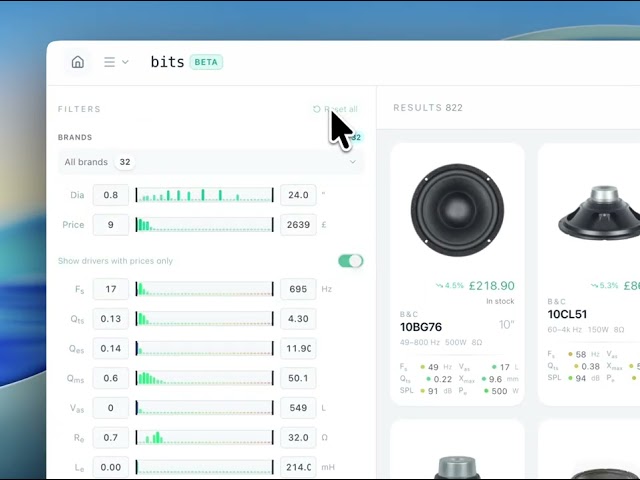Open the 10CL51 speaker image

599,213
